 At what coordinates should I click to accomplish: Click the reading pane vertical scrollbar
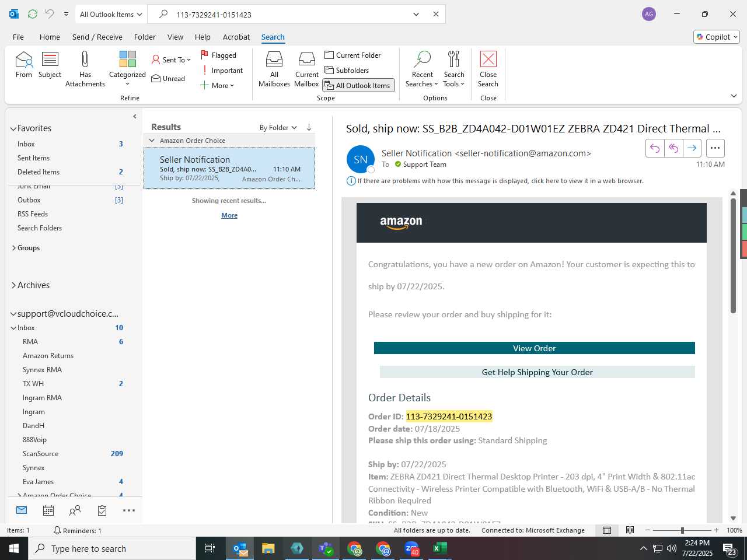click(733, 256)
